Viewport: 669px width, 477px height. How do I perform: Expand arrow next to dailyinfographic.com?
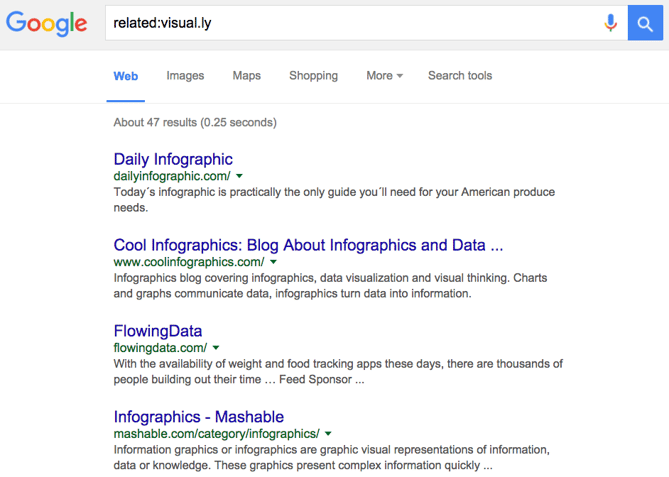[x=240, y=177]
